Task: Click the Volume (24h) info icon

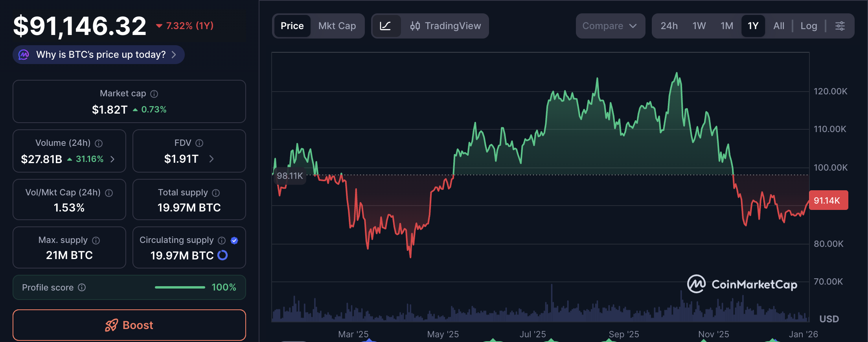Action: click(99, 143)
